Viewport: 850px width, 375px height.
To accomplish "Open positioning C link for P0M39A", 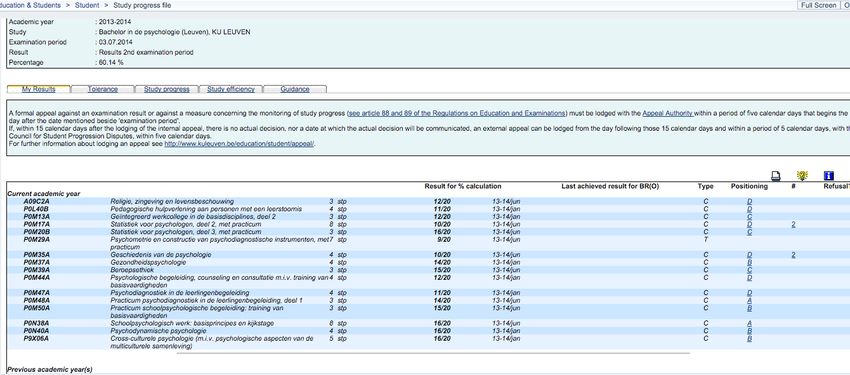I will [x=749, y=270].
